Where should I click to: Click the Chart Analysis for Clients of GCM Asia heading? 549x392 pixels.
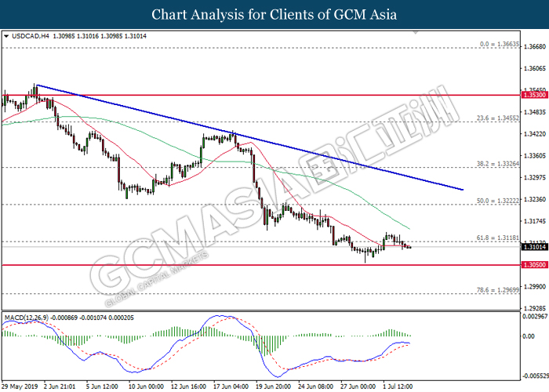274,15
